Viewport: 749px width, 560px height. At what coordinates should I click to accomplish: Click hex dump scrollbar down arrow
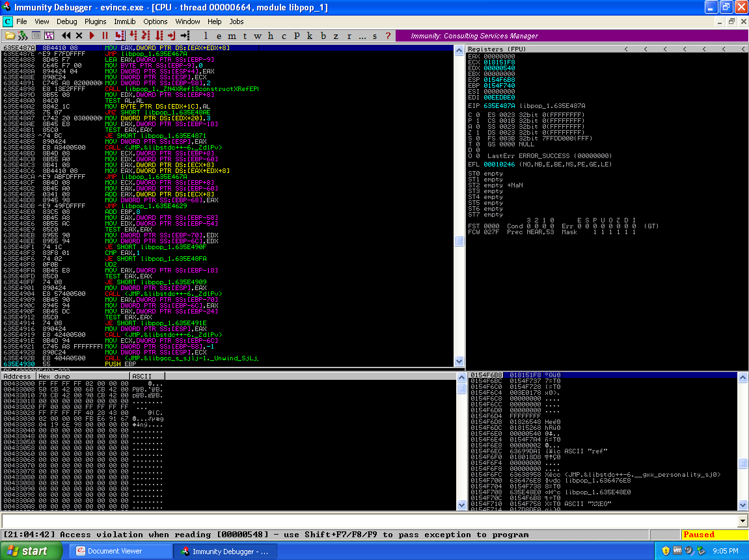click(x=461, y=505)
